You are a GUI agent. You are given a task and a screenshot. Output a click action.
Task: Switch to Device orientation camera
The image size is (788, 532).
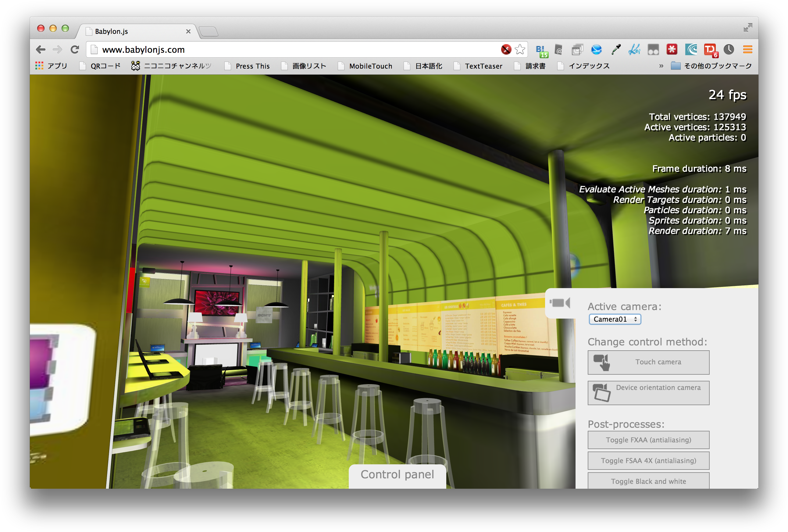(648, 393)
